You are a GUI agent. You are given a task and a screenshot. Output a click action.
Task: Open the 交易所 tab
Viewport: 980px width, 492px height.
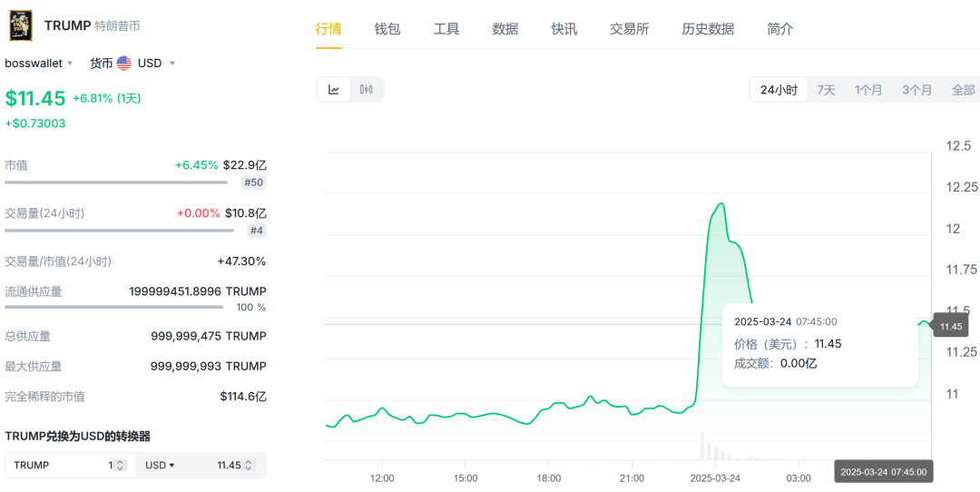[630, 29]
